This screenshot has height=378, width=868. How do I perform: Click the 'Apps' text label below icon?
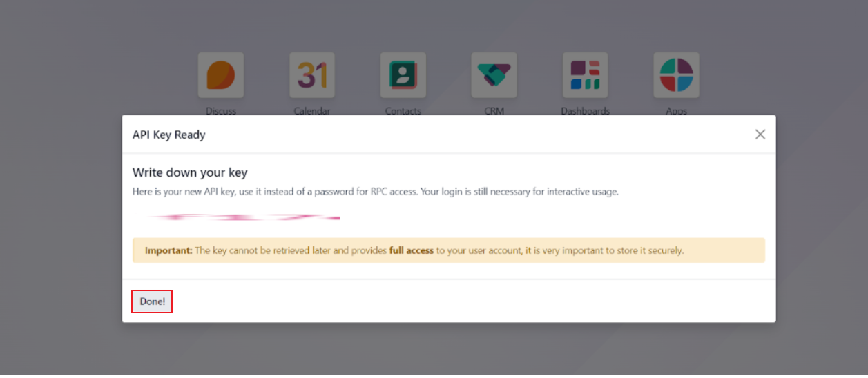(677, 111)
